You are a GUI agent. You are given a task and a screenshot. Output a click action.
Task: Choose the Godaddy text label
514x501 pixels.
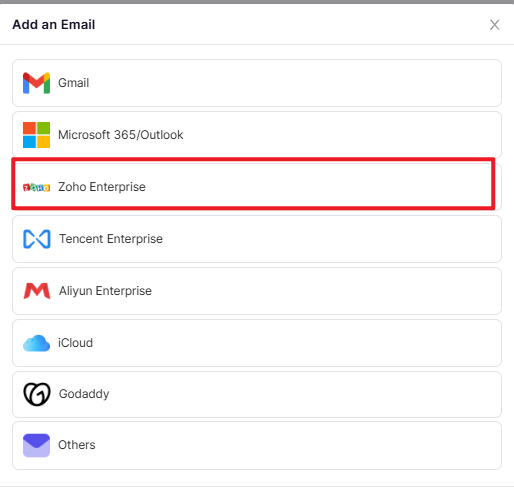(x=84, y=394)
